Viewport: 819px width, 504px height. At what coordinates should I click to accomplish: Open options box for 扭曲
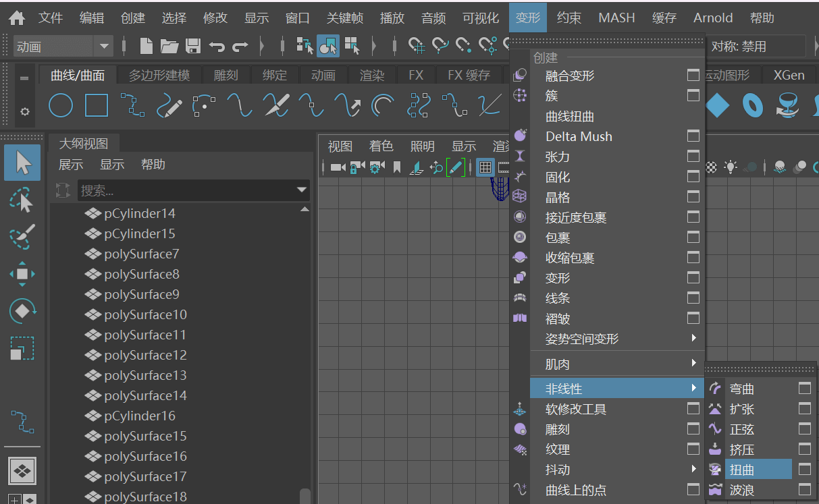(804, 469)
